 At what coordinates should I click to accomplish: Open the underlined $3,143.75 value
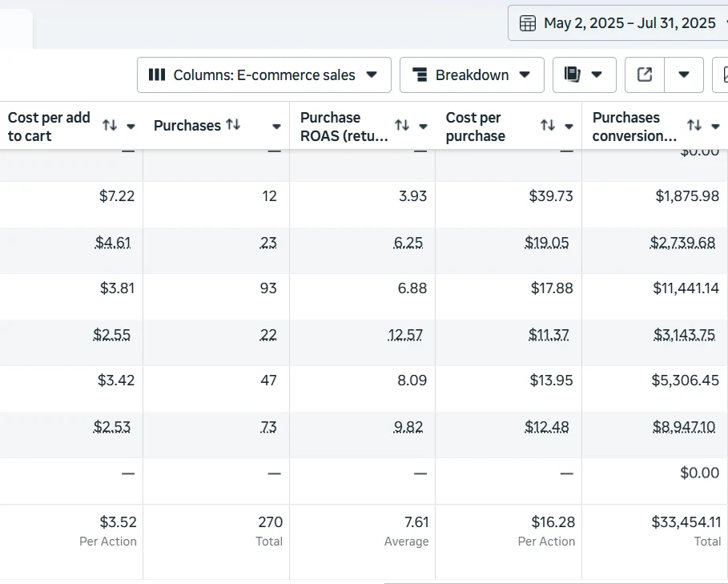coord(685,335)
